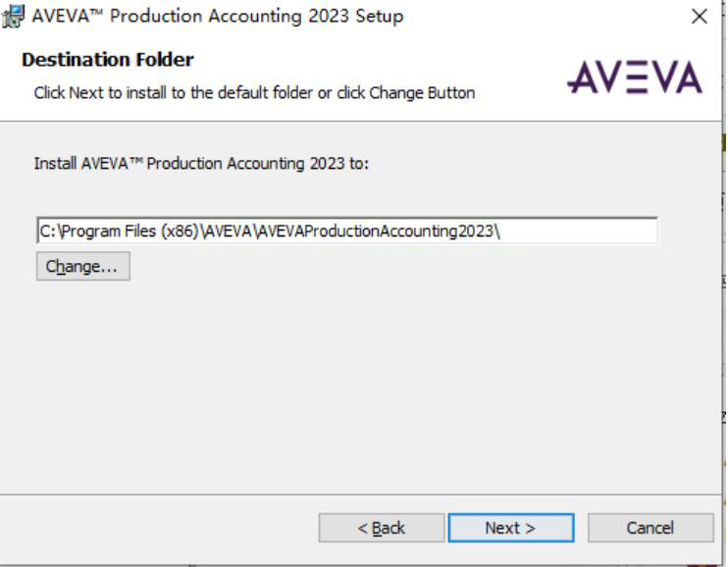Proceed with the Next > button
The width and height of the screenshot is (728, 567).
511,528
